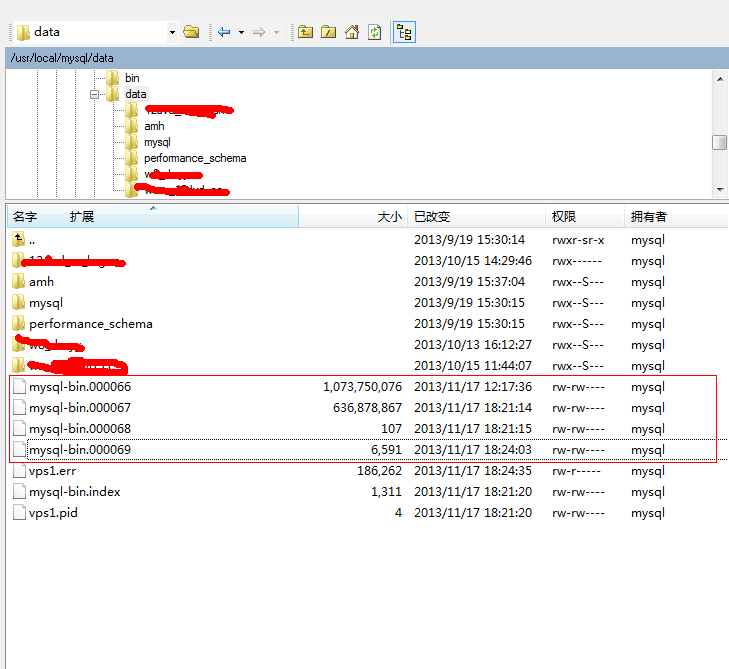Screen dimensions: 729x669
Task: Click the back navigation arrow
Action: click(224, 32)
